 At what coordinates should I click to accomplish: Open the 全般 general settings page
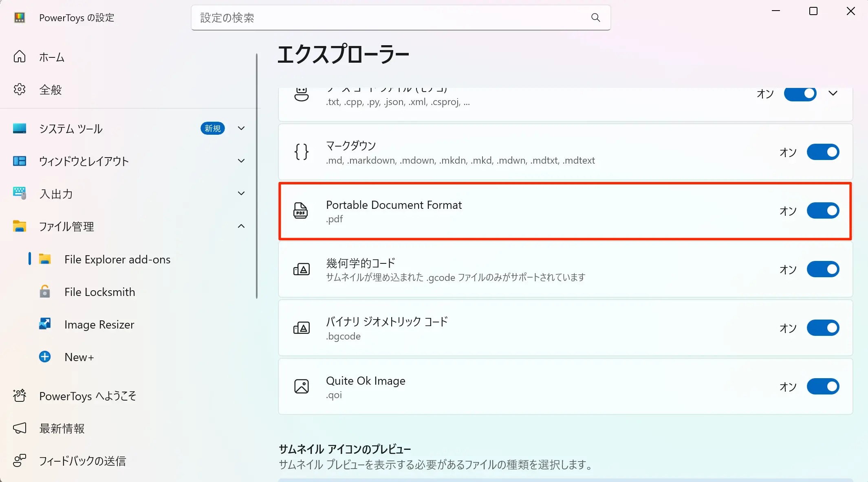(x=51, y=90)
